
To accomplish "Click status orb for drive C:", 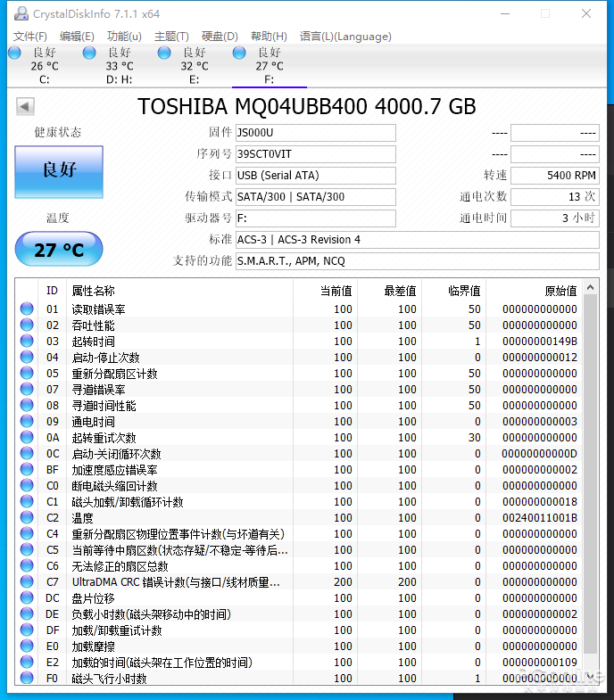I will [14, 53].
